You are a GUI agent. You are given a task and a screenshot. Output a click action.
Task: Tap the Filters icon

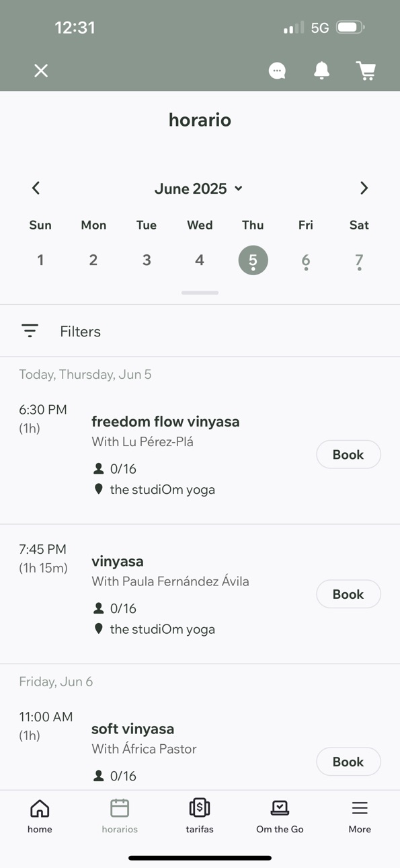30,330
